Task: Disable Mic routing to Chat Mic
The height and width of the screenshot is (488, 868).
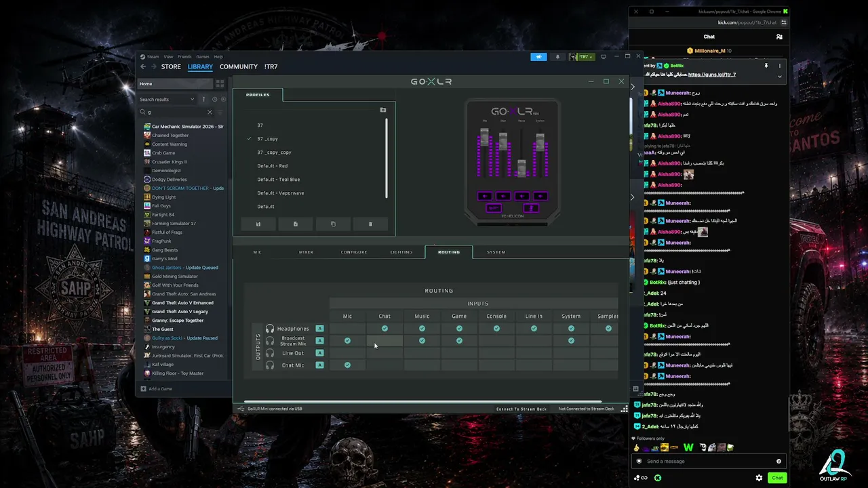Action: click(x=347, y=365)
